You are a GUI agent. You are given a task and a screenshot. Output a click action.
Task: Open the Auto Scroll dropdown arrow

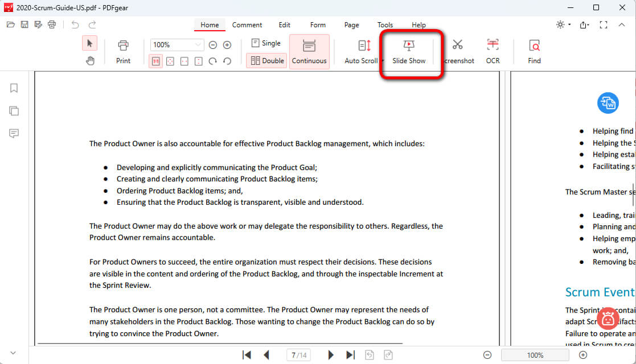(383, 61)
